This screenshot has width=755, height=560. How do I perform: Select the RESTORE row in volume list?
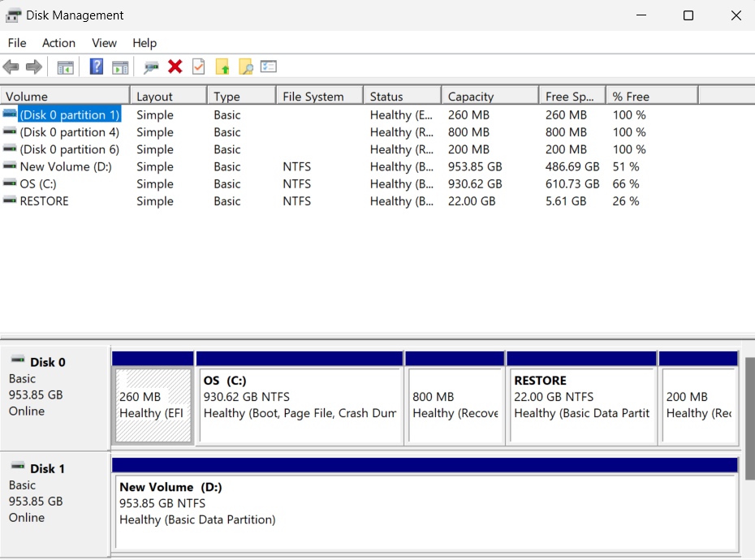(x=44, y=201)
